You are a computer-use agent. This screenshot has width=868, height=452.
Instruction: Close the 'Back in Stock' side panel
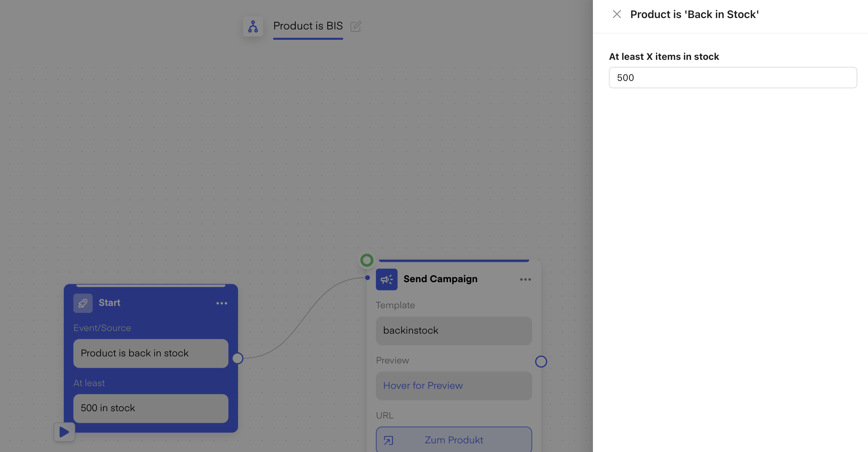tap(617, 14)
